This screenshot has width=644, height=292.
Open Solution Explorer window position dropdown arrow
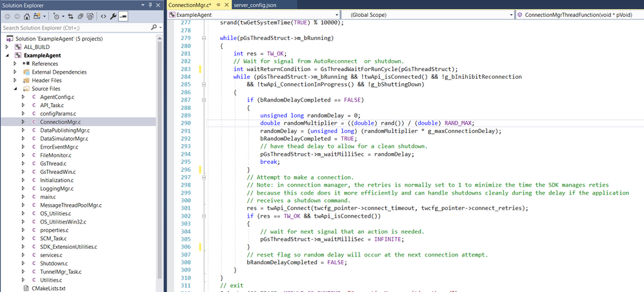[143, 5]
